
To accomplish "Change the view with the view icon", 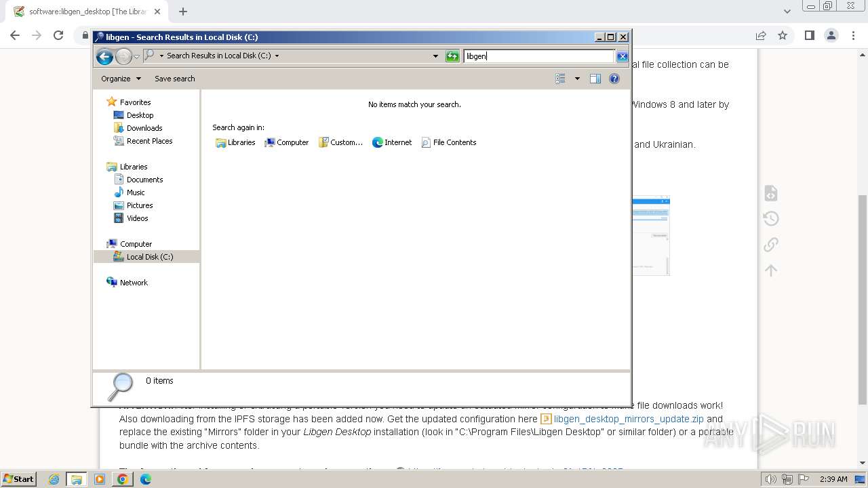I will pos(560,79).
